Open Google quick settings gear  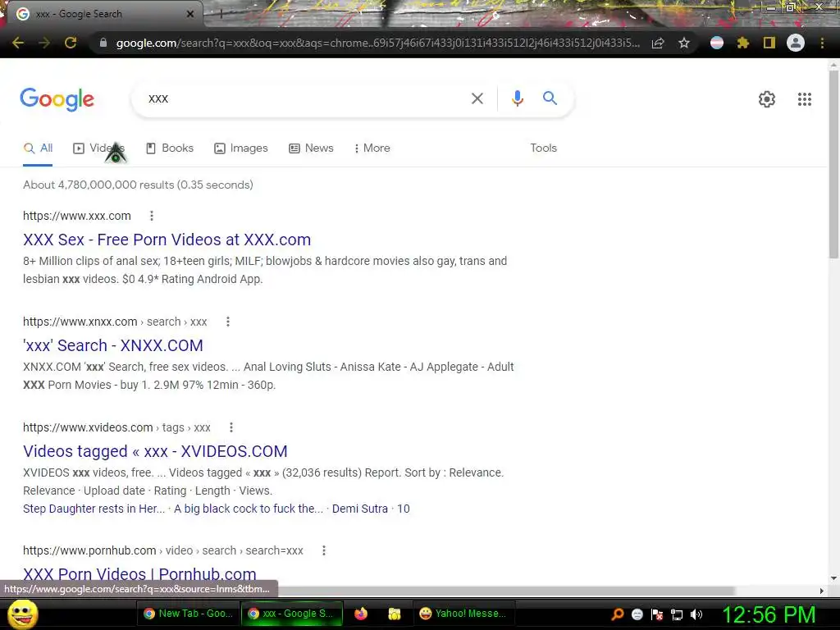[x=767, y=99]
